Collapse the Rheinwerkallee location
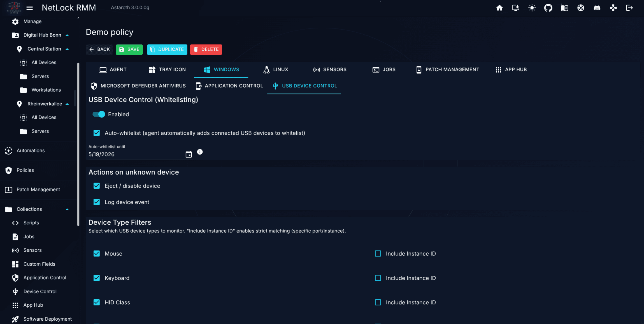The image size is (644, 324). (67, 104)
